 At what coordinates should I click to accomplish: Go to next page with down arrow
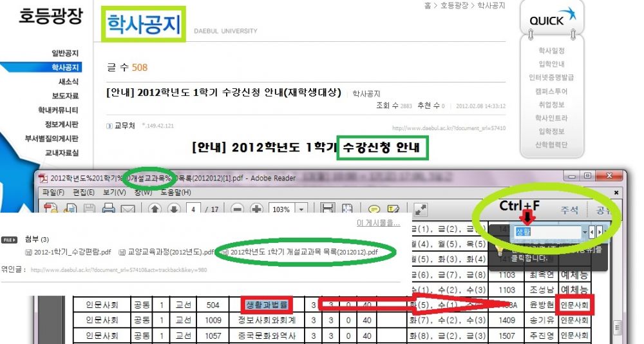click(x=174, y=209)
